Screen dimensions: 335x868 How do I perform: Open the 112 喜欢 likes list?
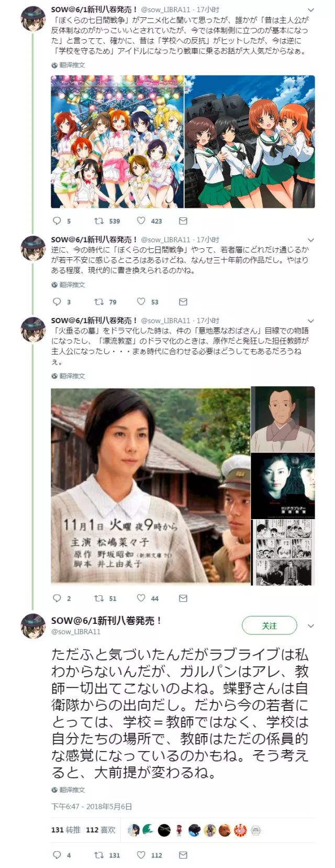click(100, 830)
